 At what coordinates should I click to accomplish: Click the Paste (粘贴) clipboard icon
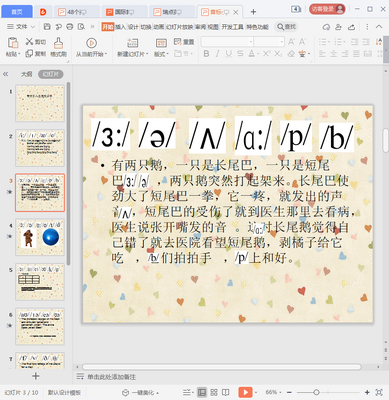[x=13, y=43]
